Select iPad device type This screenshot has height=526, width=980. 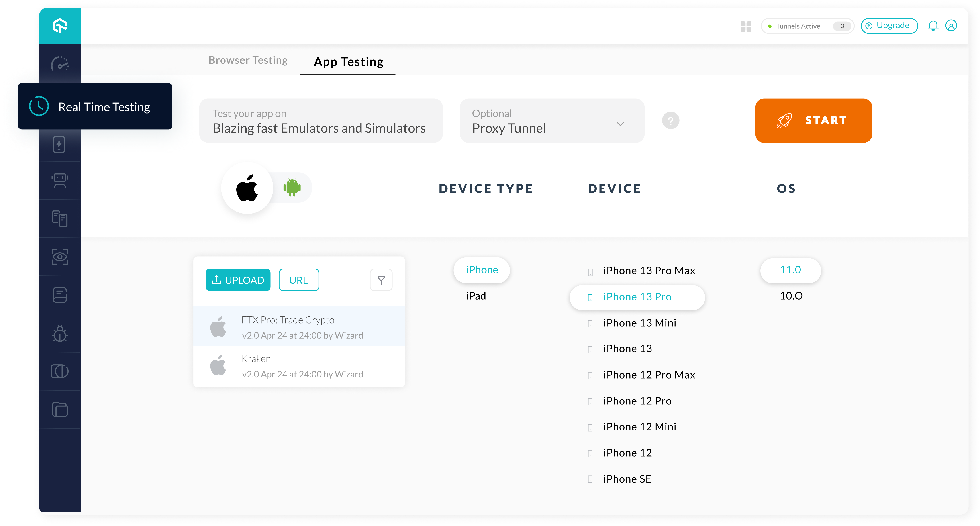point(476,296)
